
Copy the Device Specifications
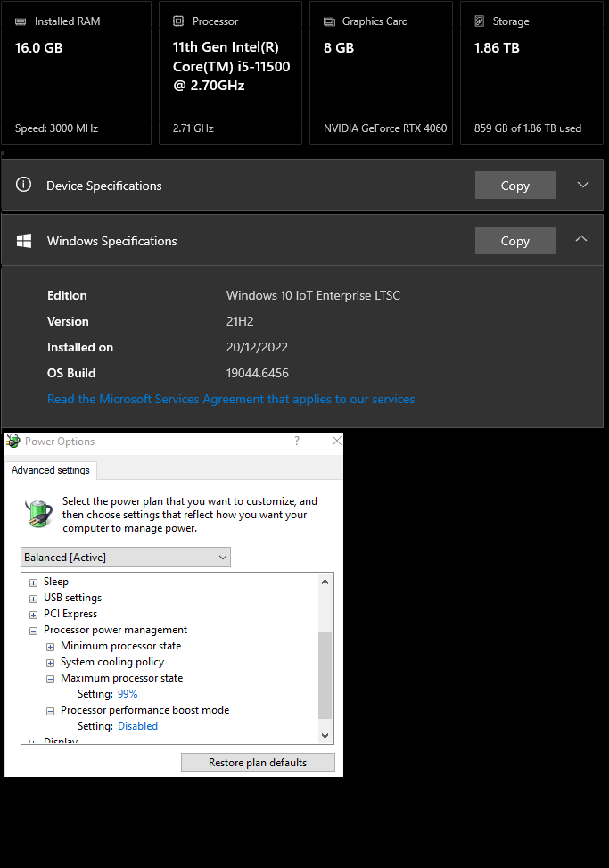515,186
